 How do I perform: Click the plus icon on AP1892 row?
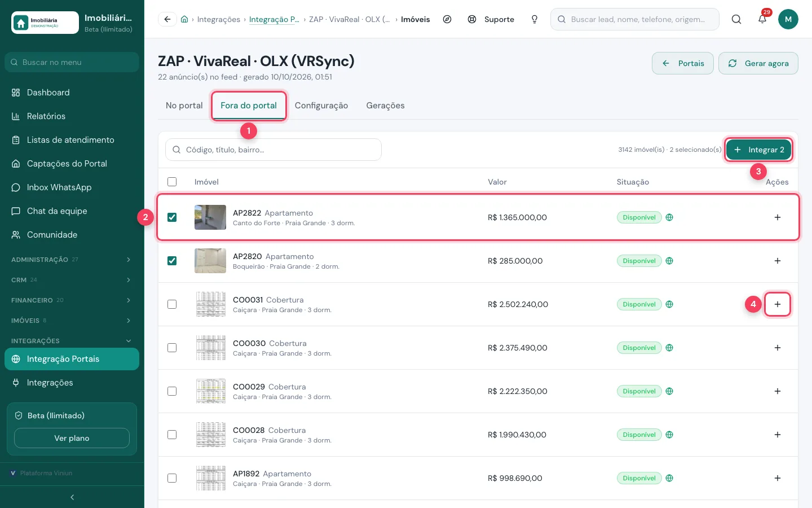coord(778,478)
